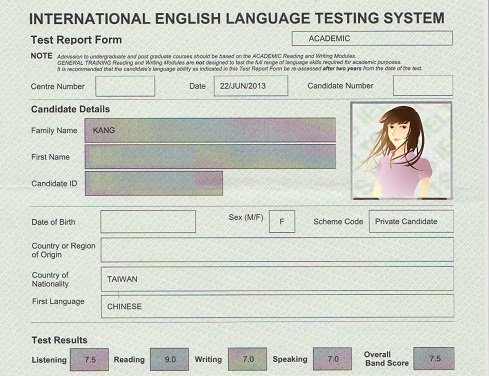Viewport: 489px width, 376px height.
Task: Click the ACADEMIC module field
Action: pos(372,38)
